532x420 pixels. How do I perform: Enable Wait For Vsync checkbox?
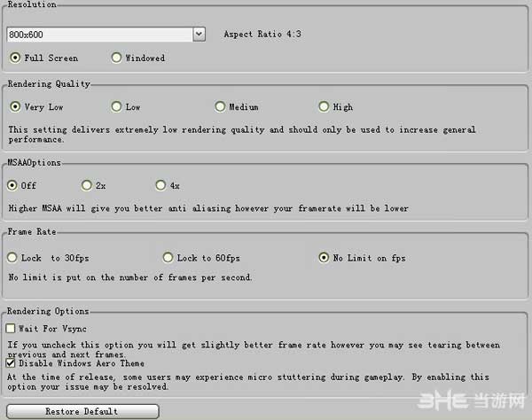click(x=11, y=328)
